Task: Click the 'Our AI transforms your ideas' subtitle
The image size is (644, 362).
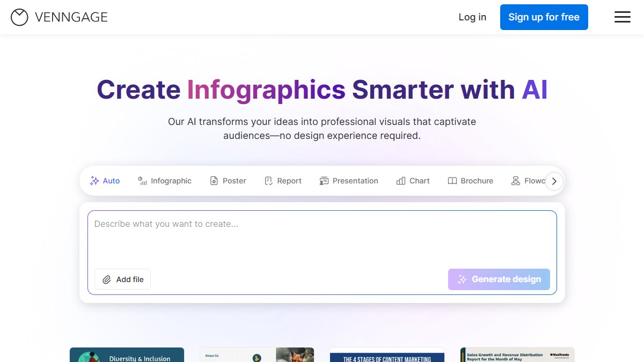Action: (x=322, y=129)
